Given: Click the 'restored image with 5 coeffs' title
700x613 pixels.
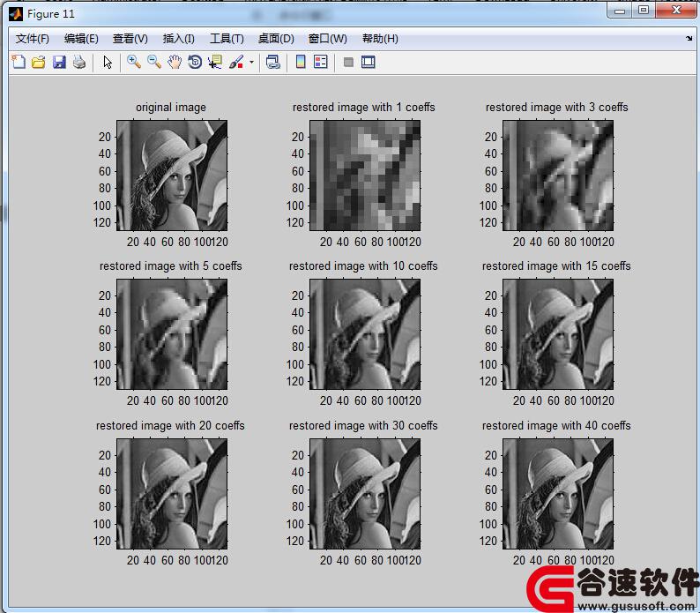Looking at the screenshot, I should (170, 265).
